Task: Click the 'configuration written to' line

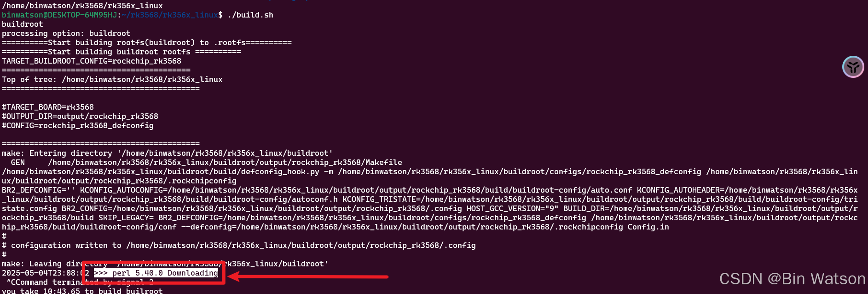Action: [x=239, y=245]
